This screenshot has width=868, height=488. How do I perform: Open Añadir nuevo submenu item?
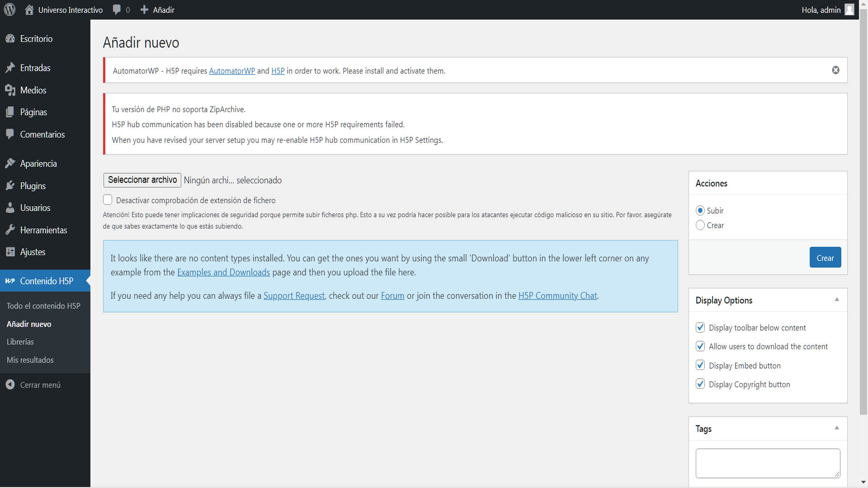tap(29, 324)
